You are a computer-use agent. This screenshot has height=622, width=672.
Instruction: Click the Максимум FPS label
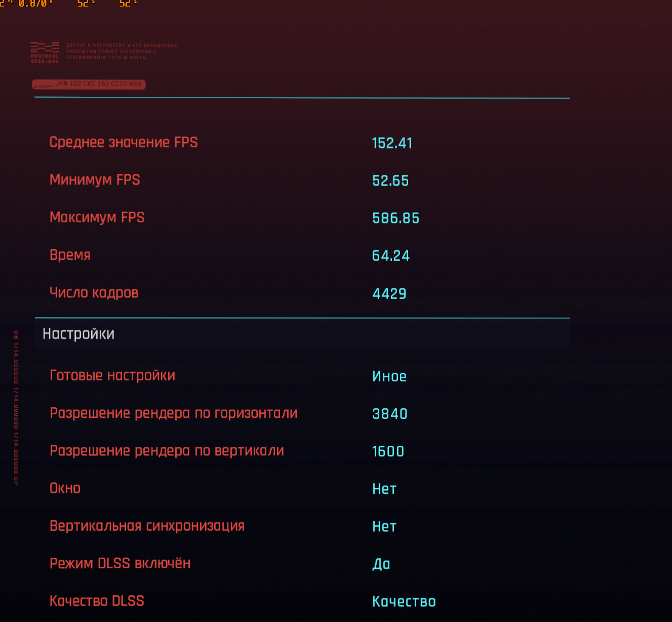pos(97,217)
